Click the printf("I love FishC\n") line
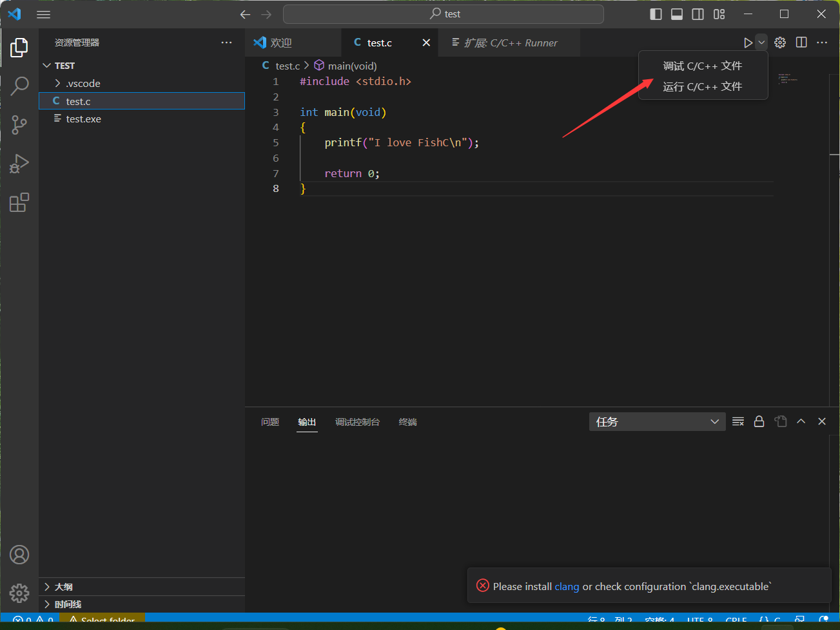 tap(402, 142)
